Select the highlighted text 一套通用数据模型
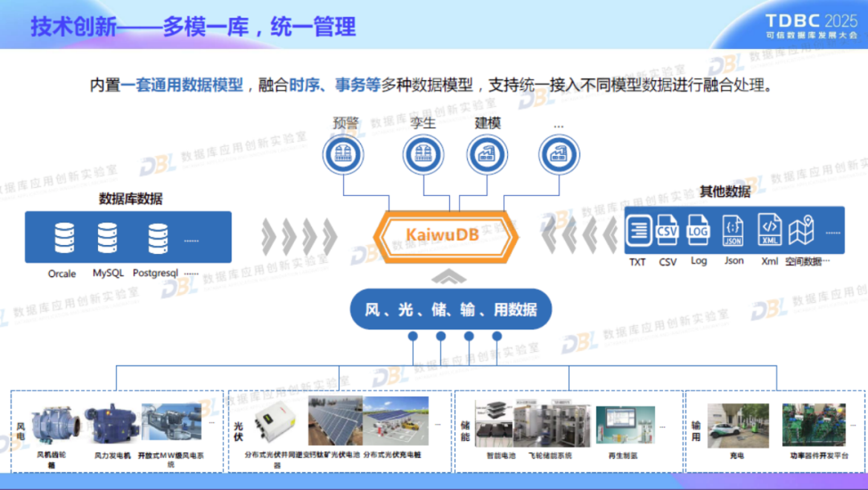Screen dimensions: 868x490 182,85
